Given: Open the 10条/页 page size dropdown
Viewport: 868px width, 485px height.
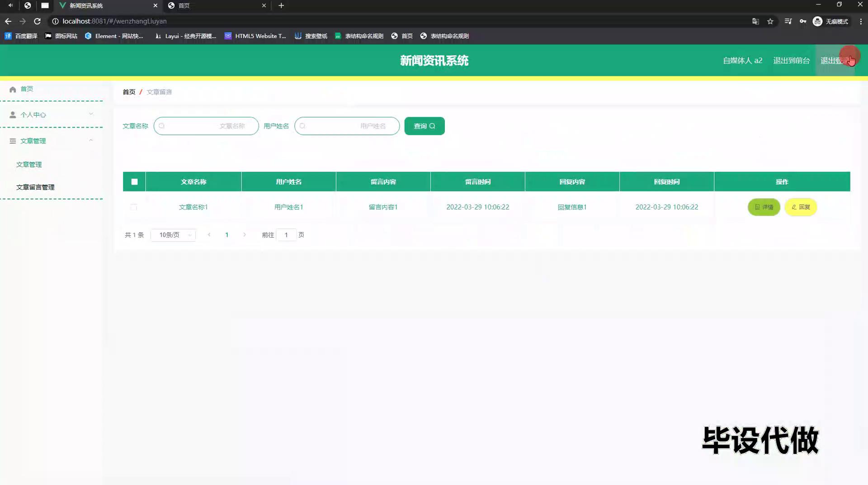Looking at the screenshot, I should [x=173, y=235].
